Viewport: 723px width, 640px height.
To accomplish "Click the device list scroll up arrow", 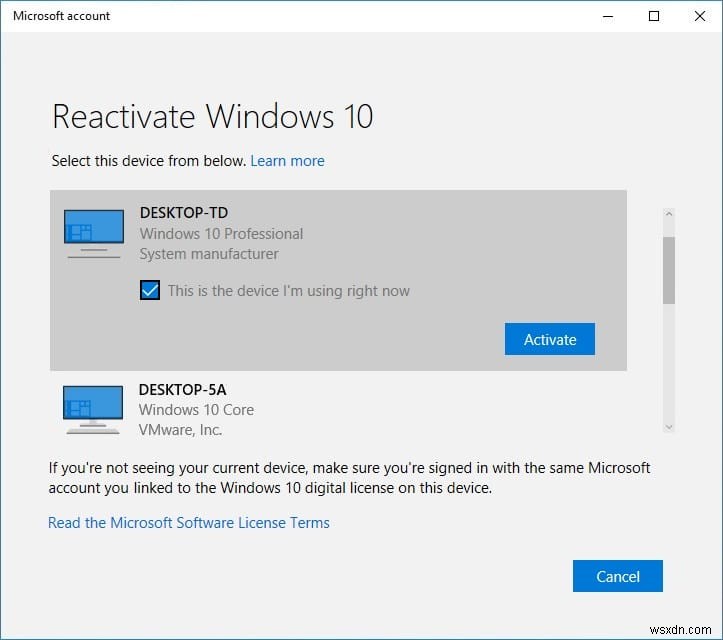I will pos(669,214).
